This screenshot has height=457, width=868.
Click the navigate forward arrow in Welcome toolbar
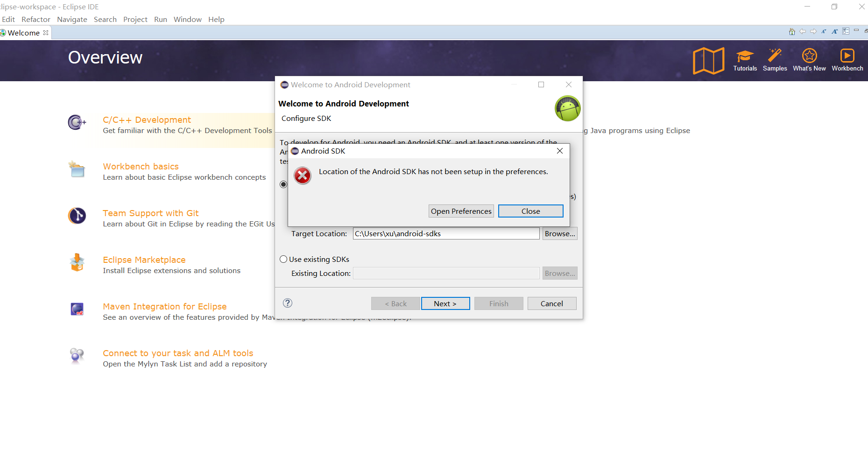click(813, 32)
